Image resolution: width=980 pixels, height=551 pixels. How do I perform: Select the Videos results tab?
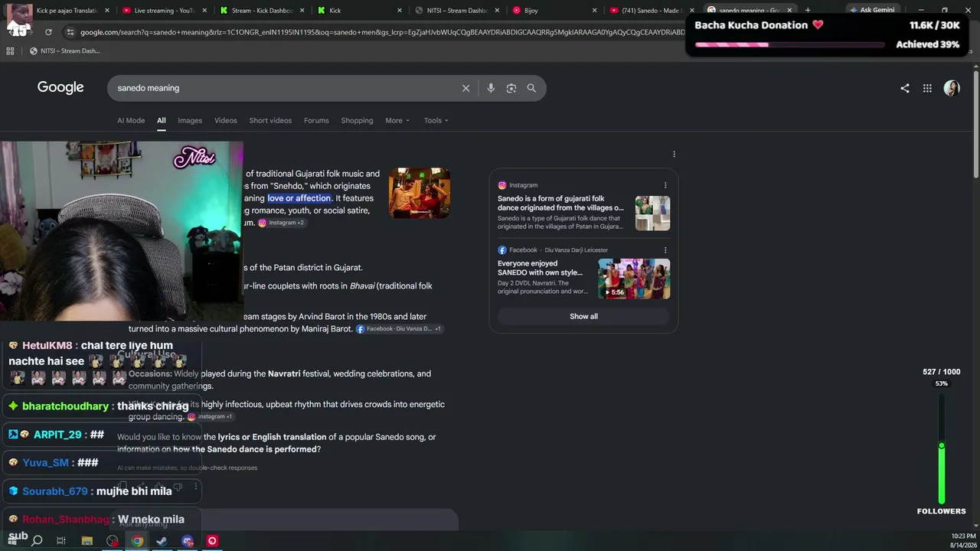pyautogui.click(x=226, y=120)
